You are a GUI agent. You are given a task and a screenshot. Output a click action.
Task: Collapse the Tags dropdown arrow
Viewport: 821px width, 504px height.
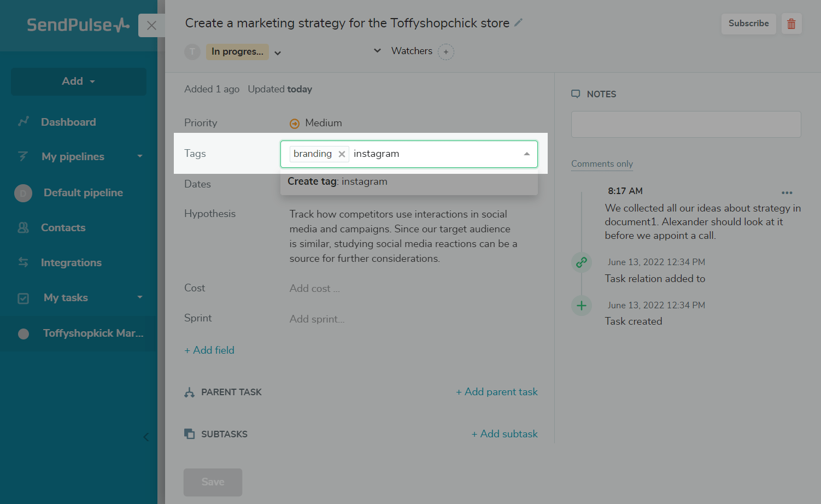coord(526,154)
